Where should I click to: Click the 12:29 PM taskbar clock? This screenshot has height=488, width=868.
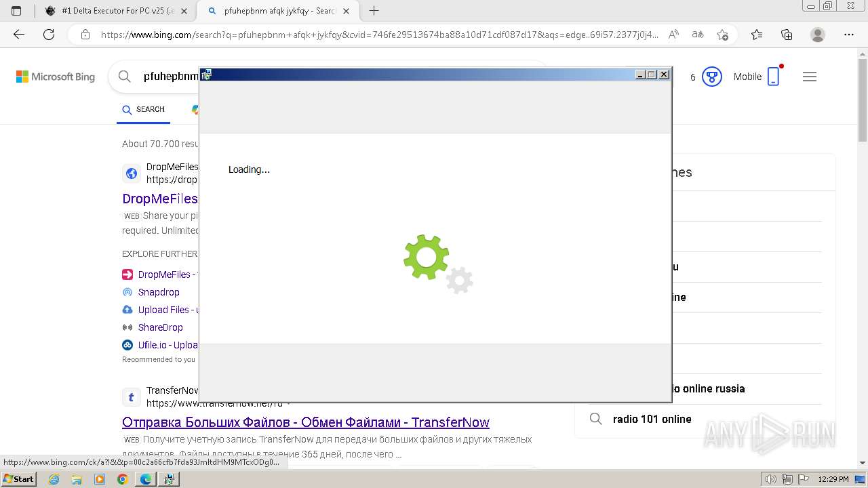pyautogui.click(x=833, y=479)
